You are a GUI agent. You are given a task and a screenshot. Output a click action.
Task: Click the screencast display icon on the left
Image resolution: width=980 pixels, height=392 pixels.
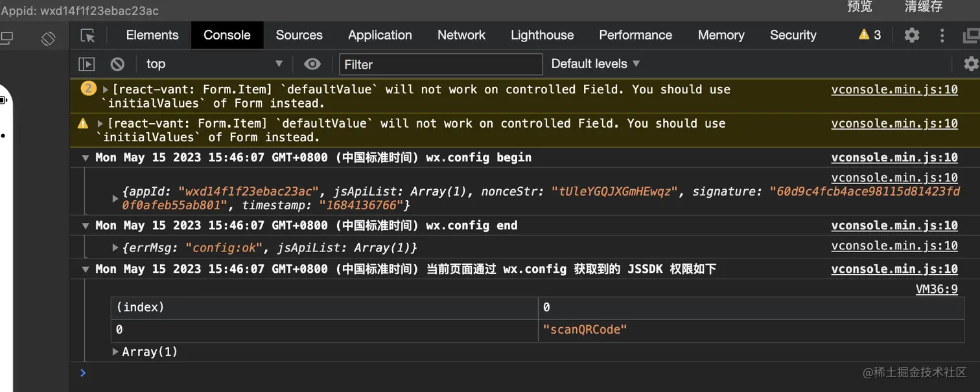[8, 38]
